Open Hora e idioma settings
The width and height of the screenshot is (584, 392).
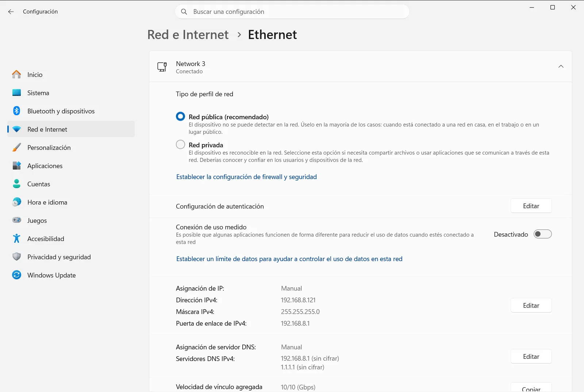tap(71, 202)
